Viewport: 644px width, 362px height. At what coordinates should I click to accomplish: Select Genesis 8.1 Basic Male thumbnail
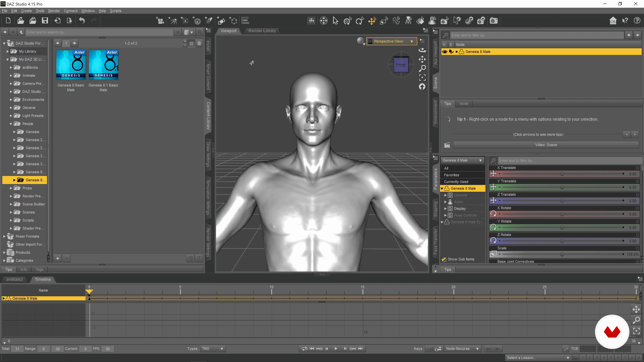pyautogui.click(x=103, y=65)
